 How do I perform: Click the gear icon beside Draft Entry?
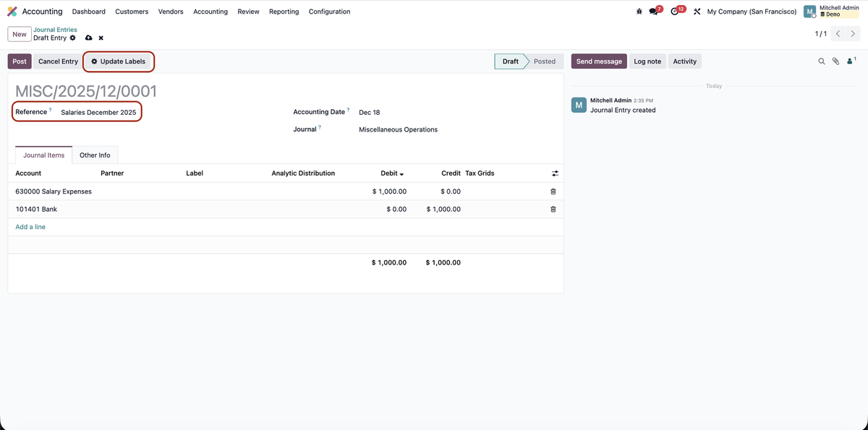click(72, 38)
